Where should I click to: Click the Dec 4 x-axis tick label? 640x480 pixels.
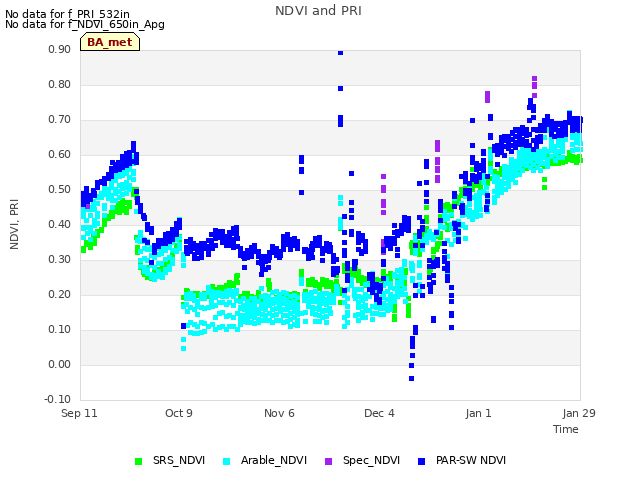379,413
